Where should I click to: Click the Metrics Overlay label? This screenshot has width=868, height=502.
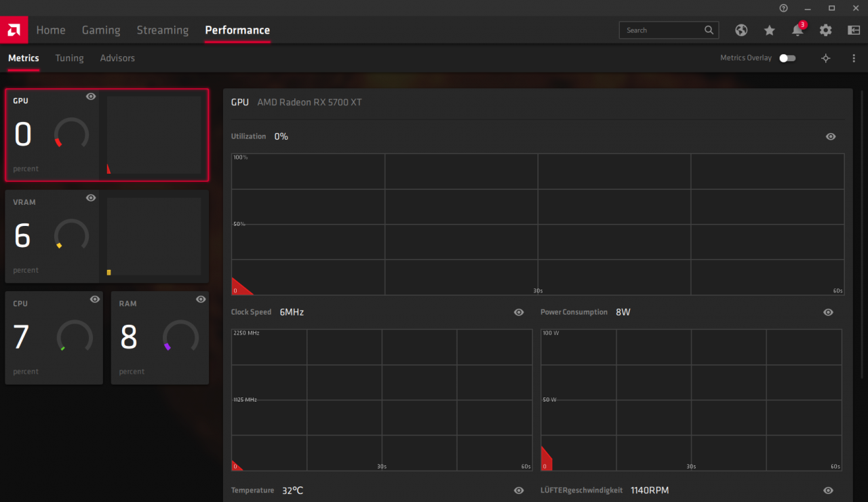click(x=746, y=58)
